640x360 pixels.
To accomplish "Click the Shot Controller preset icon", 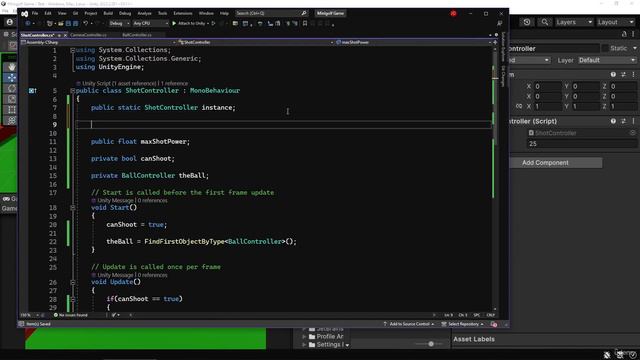I will pyautogui.click(x=623, y=121).
